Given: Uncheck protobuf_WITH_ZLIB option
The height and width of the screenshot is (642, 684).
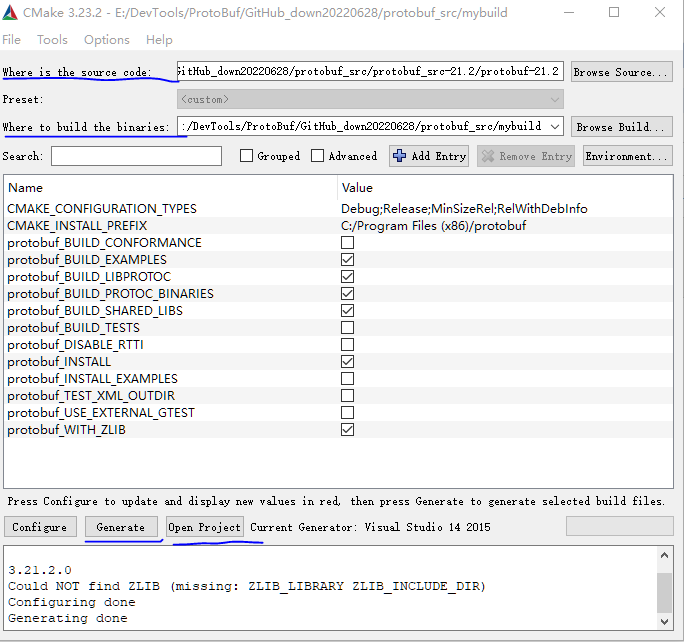Looking at the screenshot, I should point(347,430).
